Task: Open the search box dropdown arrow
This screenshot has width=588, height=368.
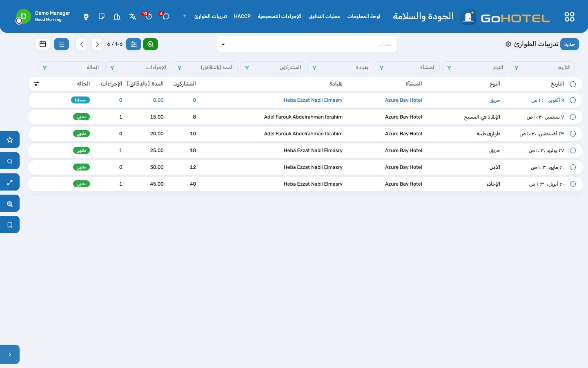Action: [x=223, y=44]
